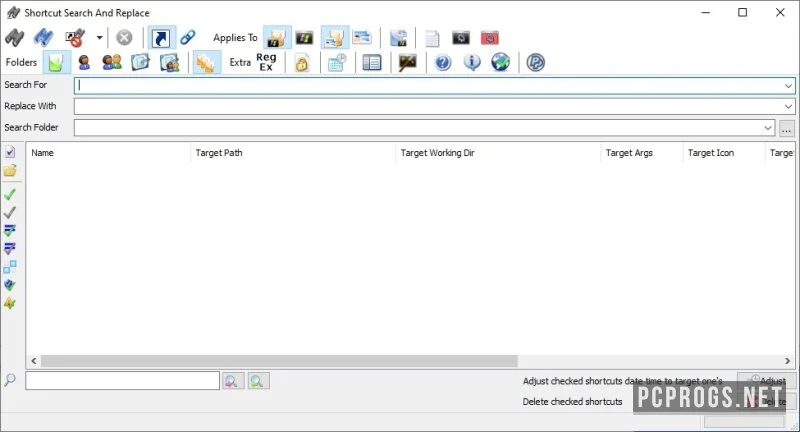Click the black screen gear icon
Viewport: 800px width, 432px height.
(461, 38)
